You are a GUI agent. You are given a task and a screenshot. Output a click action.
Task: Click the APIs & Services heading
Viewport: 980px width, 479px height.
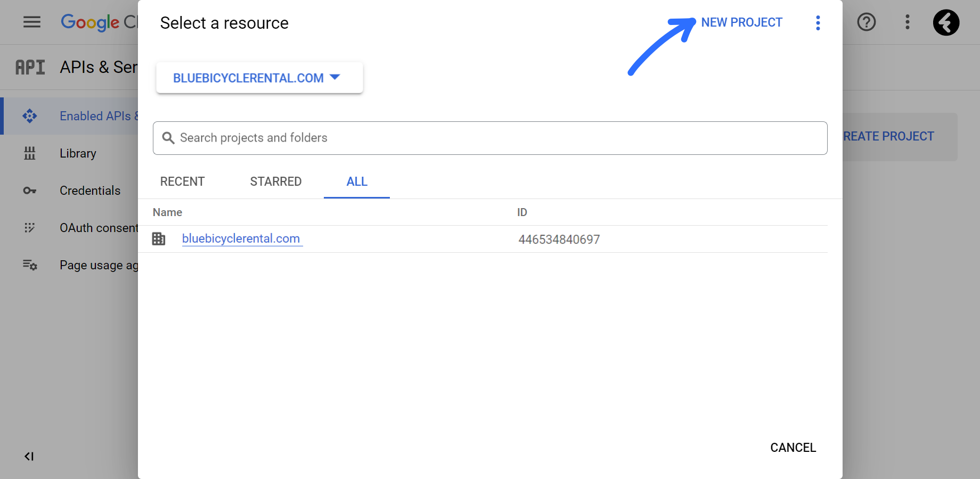99,68
